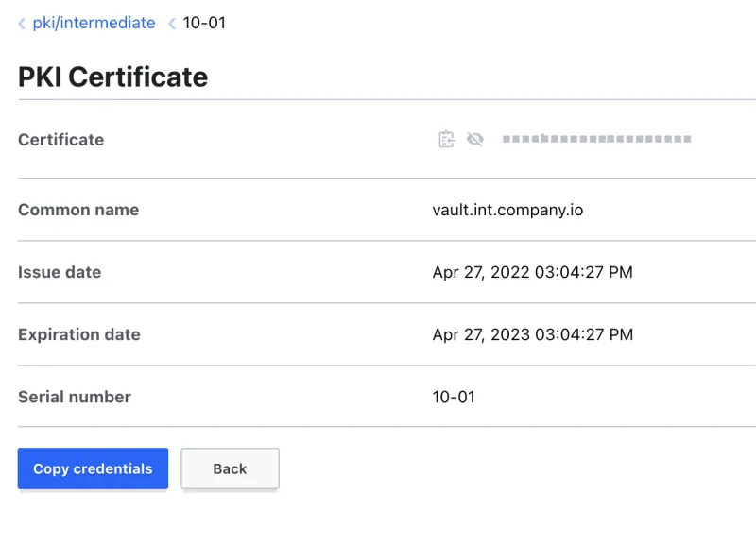This screenshot has height=545, width=756.
Task: Click the chevron before the 10-01 breadcrumb
Action: coord(172,24)
